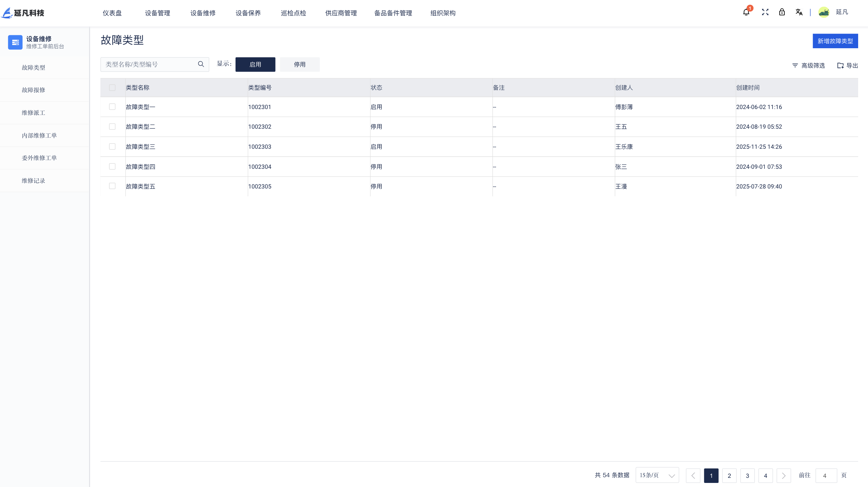Focus the 类型名称/类型编号 search field
The width and height of the screenshot is (868, 487).
pyautogui.click(x=150, y=64)
